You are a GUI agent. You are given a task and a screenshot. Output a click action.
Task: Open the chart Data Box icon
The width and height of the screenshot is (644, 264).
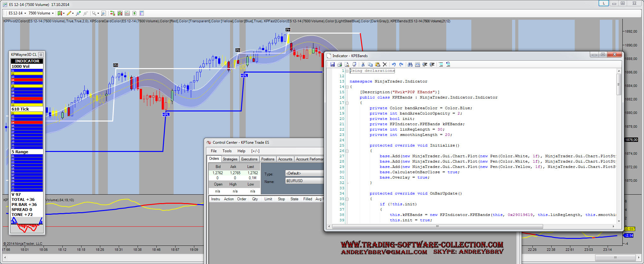click(x=104, y=13)
